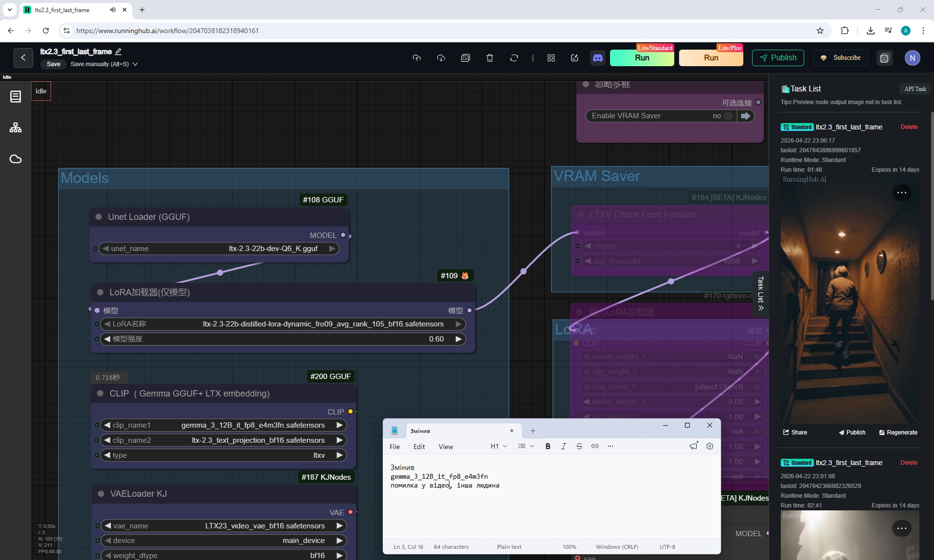
Task: Click the trash delete icon in the toolbar
Action: click(490, 58)
